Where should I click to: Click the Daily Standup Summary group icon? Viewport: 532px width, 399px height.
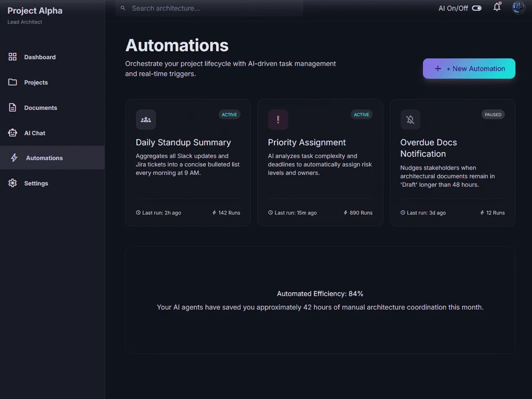tap(146, 119)
